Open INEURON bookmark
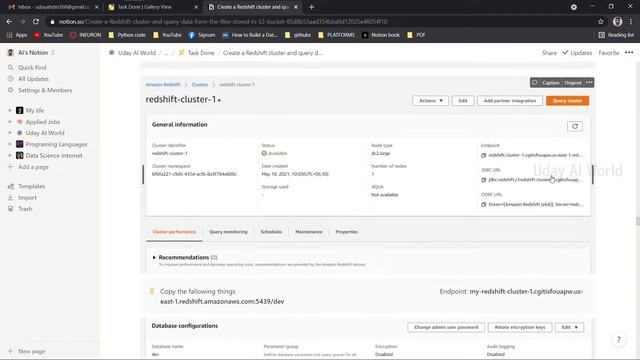Viewport: 640px width, 360px height. coord(85,35)
